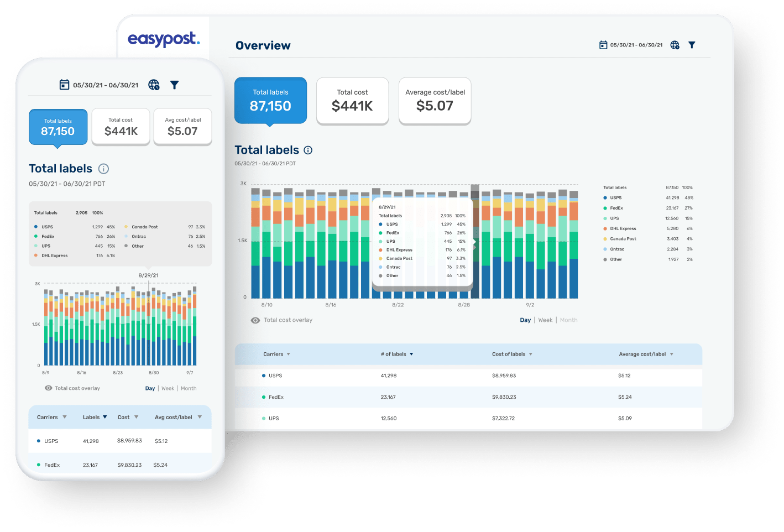Click info icon beside desktop Total labels heading
Screen dimensions: 784x532
coord(309,150)
